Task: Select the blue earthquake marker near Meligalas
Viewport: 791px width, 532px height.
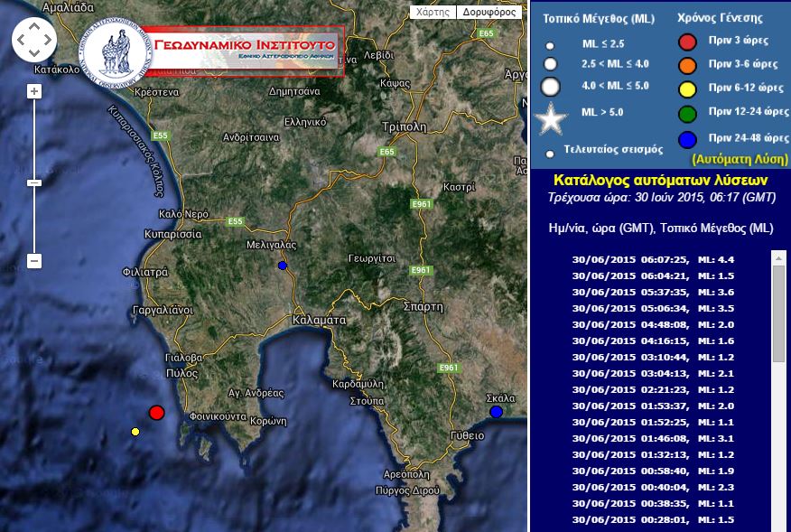Action: point(282,266)
